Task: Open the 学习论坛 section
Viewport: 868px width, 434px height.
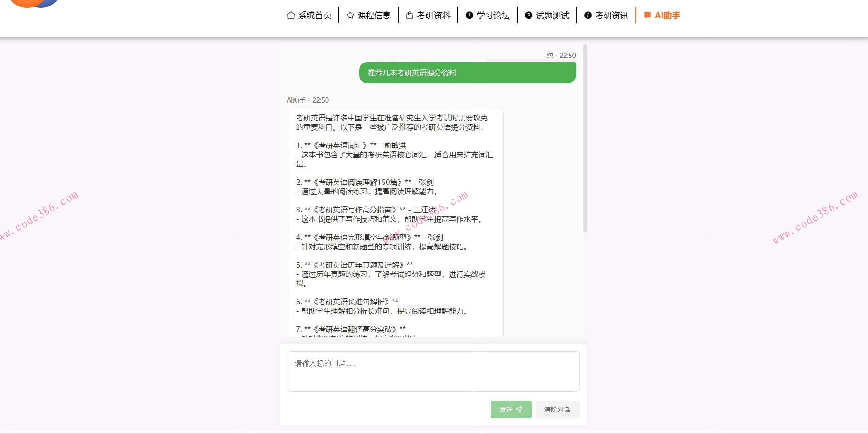Action: 493,15
